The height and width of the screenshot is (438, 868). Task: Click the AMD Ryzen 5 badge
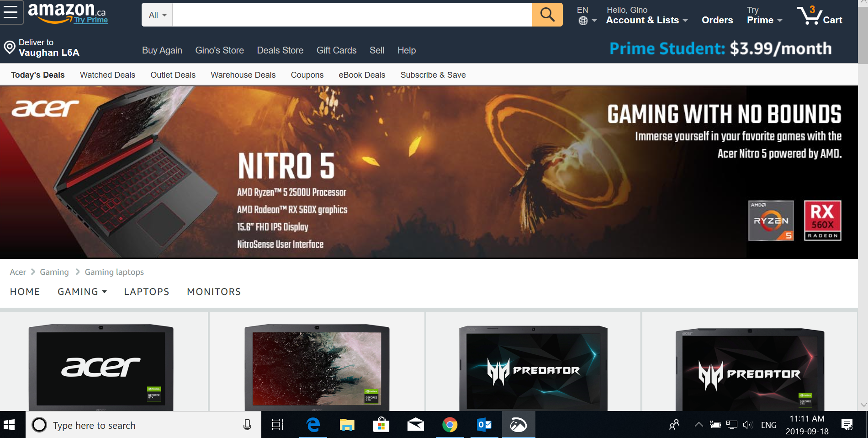coord(771,220)
